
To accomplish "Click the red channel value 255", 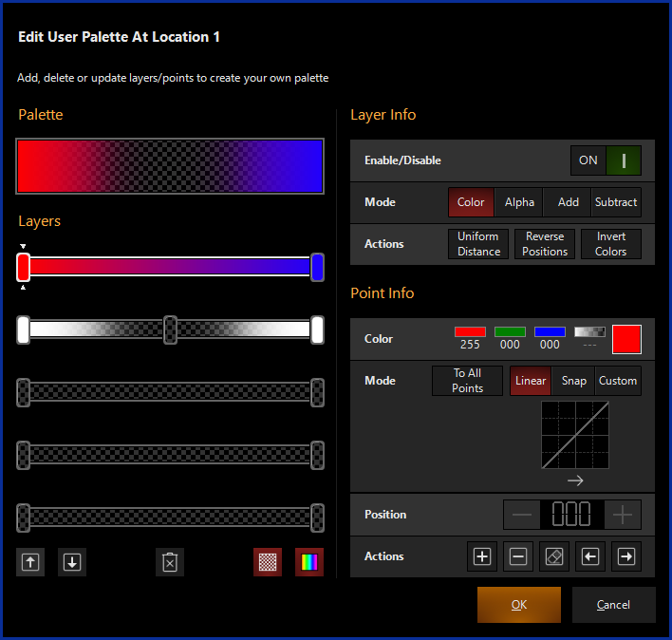I will (470, 345).
